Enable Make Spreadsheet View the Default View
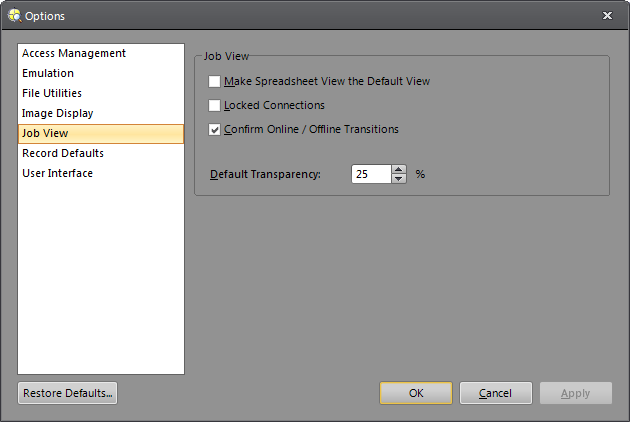This screenshot has width=630, height=422. [x=215, y=81]
